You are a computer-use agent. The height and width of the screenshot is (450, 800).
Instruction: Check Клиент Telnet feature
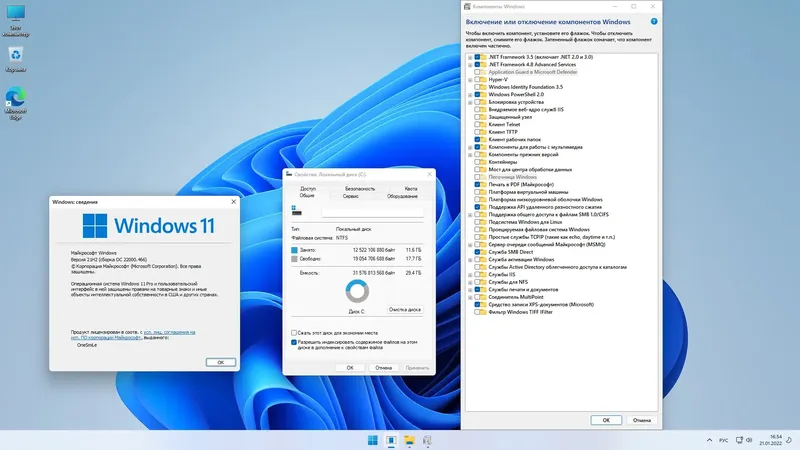coord(477,124)
